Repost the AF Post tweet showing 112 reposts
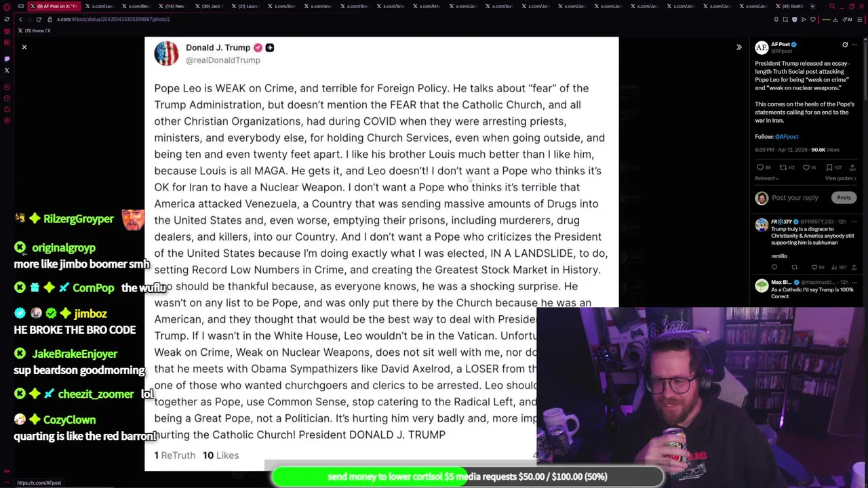The width and height of the screenshot is (868, 488). point(786,167)
